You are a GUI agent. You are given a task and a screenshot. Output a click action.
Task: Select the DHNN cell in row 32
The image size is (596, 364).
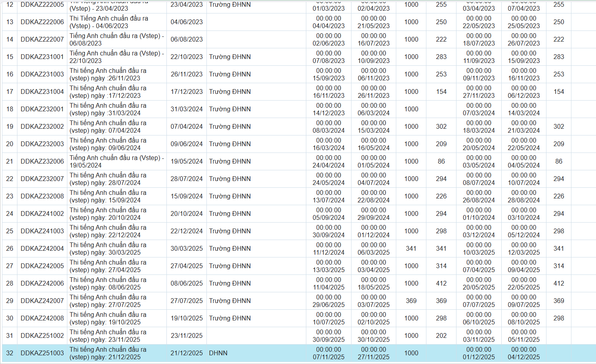click(218, 353)
